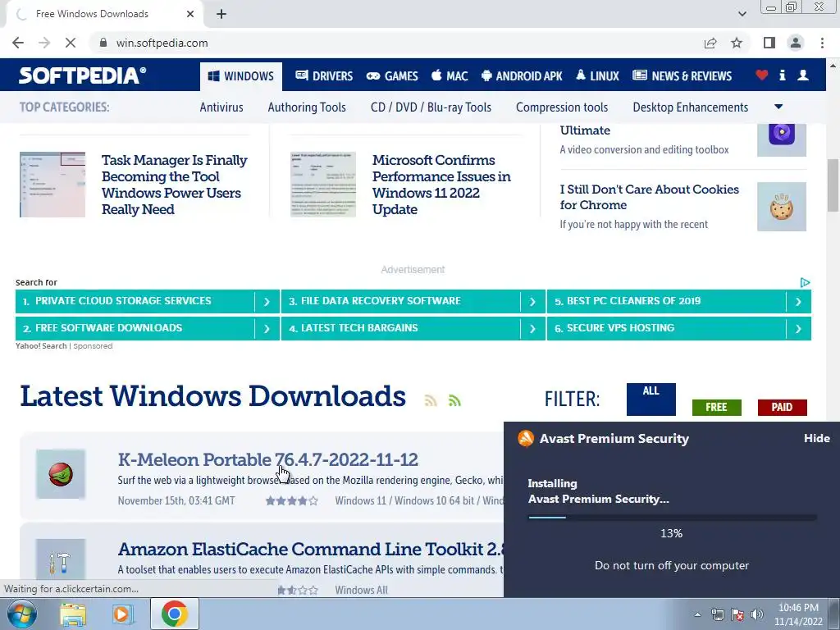Image resolution: width=840 pixels, height=630 pixels.
Task: Click the Avast installation progress bar
Action: 672,518
